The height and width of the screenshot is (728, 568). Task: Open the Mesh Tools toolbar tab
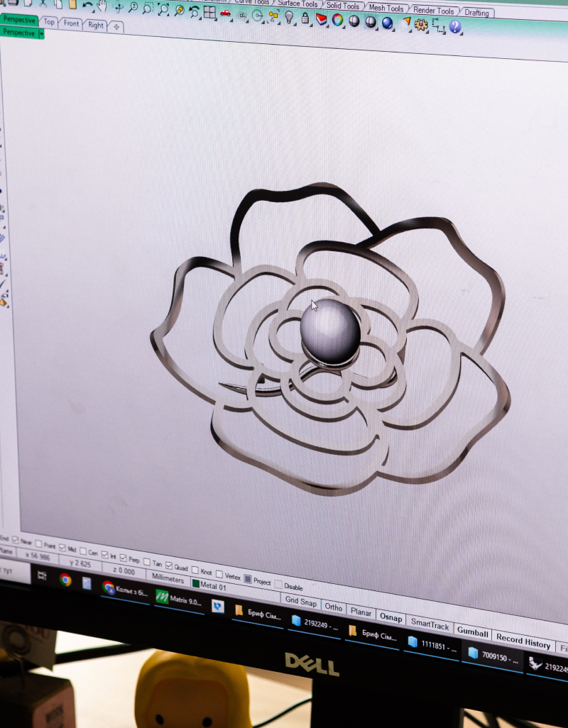(x=386, y=8)
